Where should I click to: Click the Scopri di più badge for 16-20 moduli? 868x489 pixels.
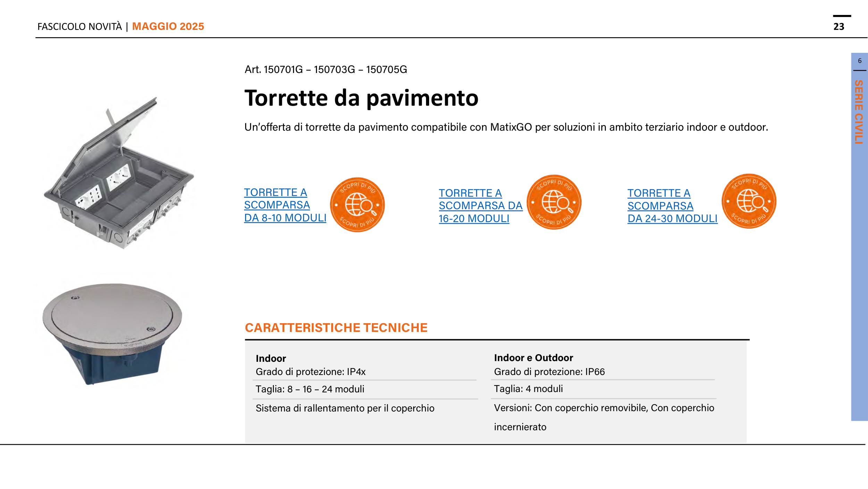coord(554,202)
